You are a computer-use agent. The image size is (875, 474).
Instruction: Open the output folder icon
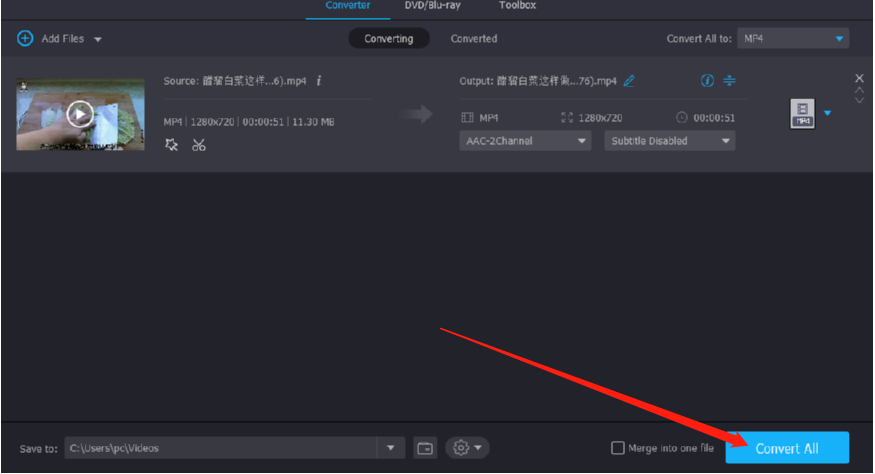pyautogui.click(x=425, y=448)
